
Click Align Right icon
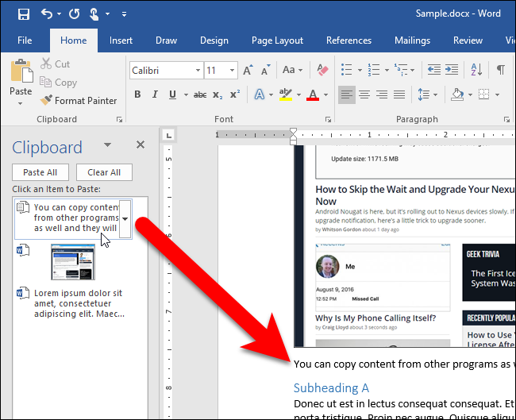tap(382, 94)
